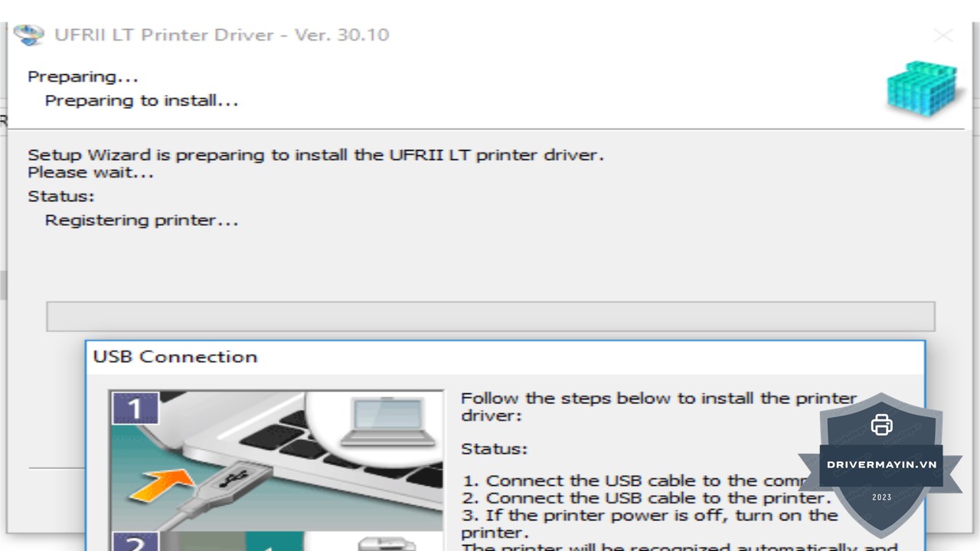Click the empty installation progress bar
This screenshot has width=980, height=551.
point(491,316)
